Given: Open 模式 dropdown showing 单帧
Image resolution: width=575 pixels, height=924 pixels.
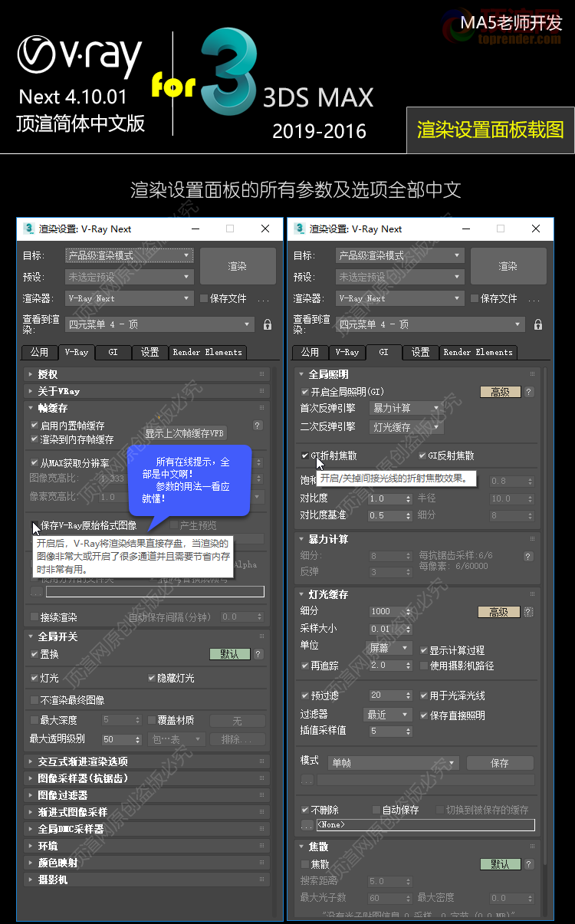Looking at the screenshot, I should pos(393,763).
